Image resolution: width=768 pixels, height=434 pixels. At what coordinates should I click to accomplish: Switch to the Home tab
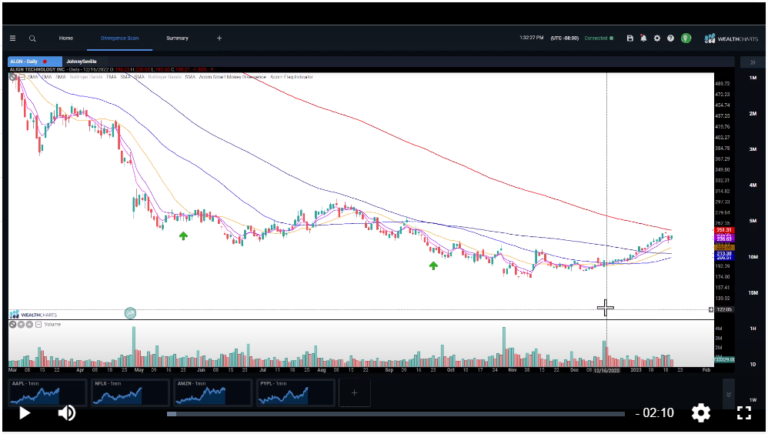(x=66, y=38)
